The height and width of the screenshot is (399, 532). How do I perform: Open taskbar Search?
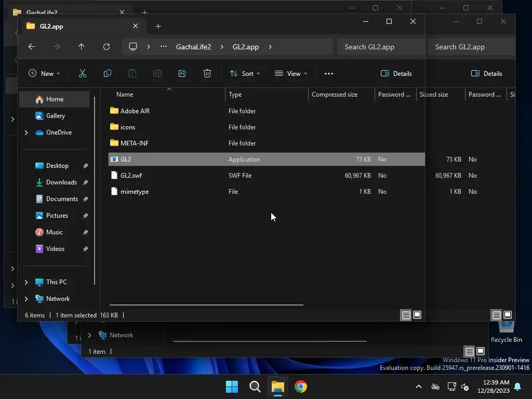tap(255, 387)
